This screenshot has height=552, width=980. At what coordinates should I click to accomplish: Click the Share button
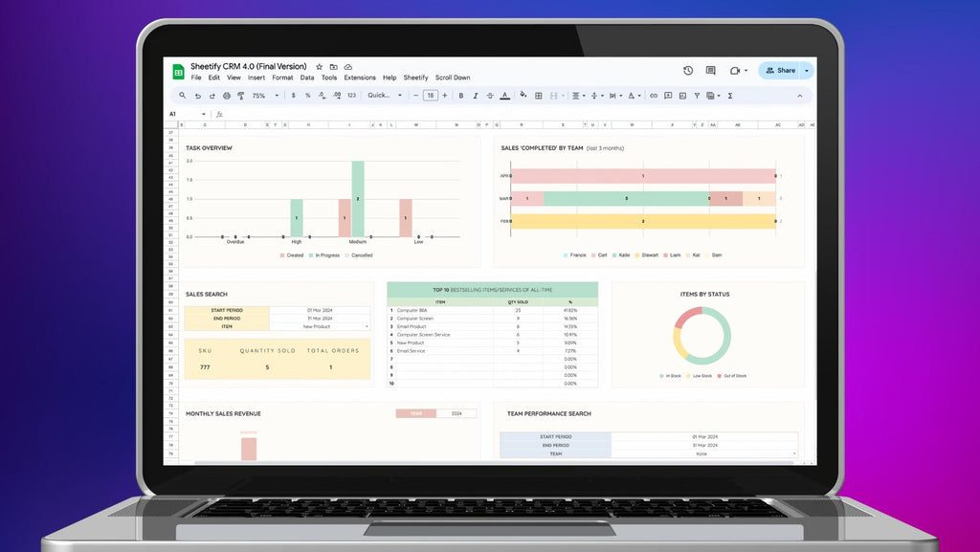[x=780, y=71]
